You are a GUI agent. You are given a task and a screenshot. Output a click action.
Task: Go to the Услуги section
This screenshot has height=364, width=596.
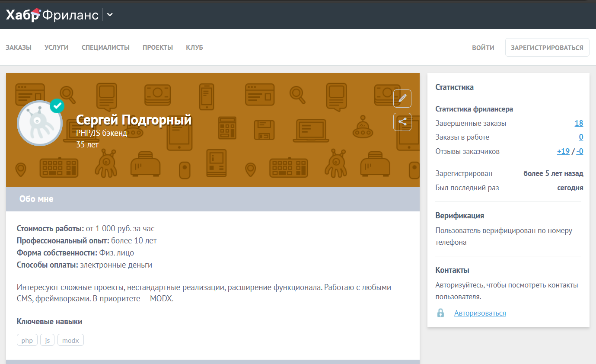point(57,48)
